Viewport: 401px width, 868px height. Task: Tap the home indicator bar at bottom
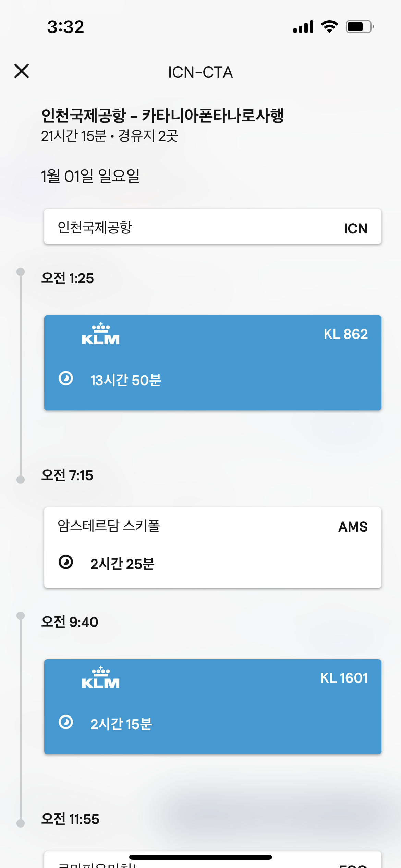point(200,857)
